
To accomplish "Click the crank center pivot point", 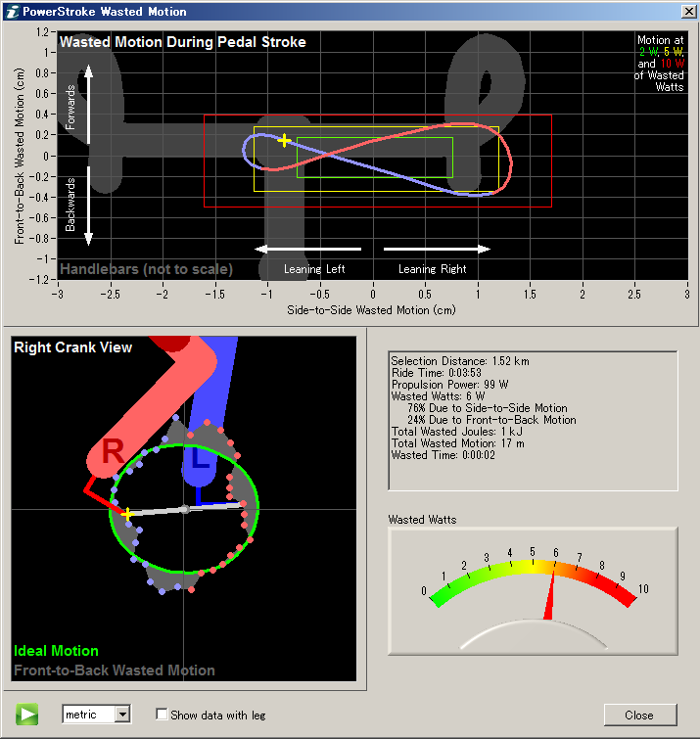I will (184, 509).
